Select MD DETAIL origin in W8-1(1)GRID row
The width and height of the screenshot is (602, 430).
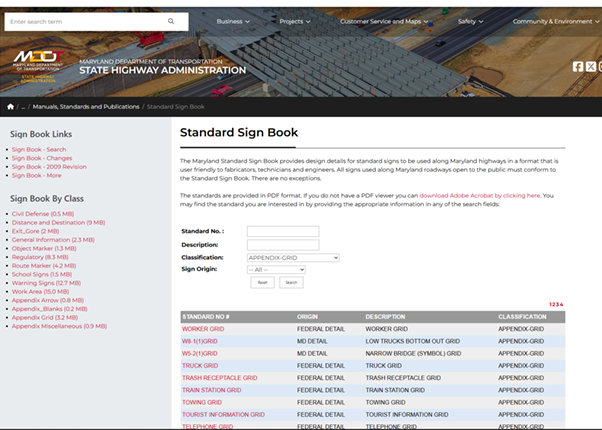[x=312, y=341]
